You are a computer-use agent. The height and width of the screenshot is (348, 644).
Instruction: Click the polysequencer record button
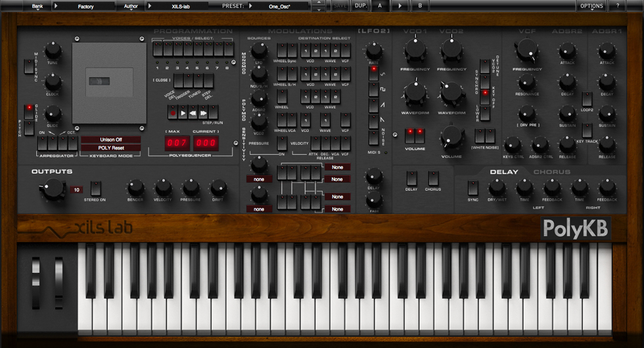point(173,112)
